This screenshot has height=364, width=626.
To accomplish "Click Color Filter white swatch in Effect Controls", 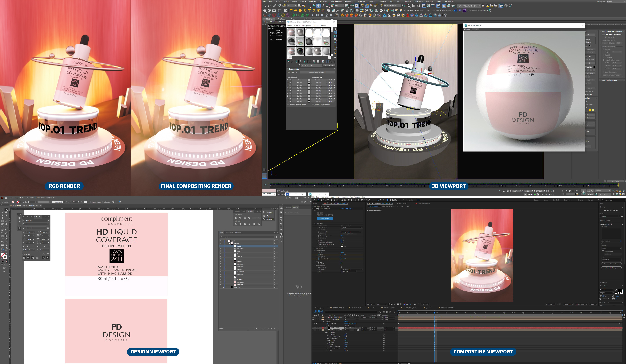I will pos(342,246).
